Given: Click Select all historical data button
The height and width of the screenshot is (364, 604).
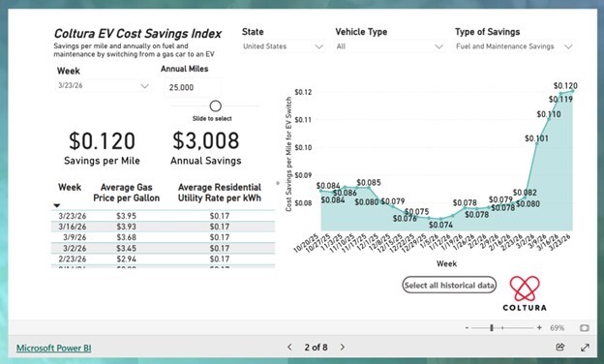Looking at the screenshot, I should [449, 285].
